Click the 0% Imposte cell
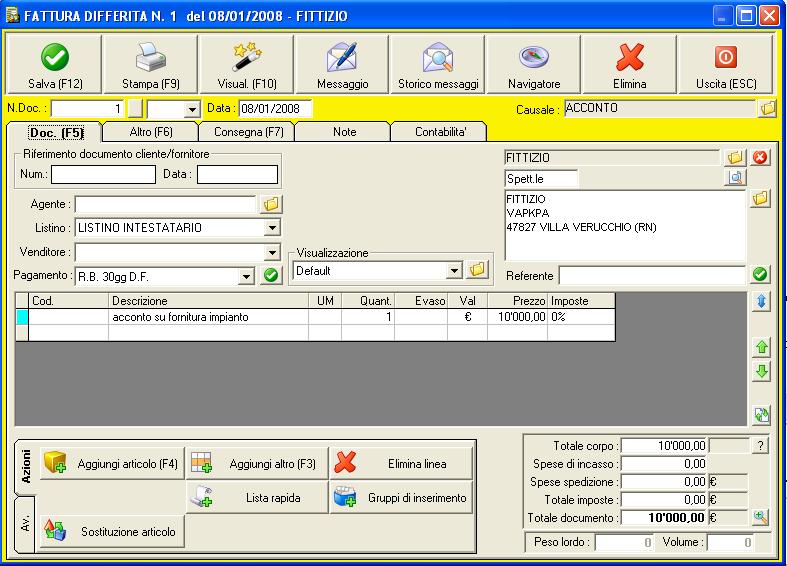787x566 pixels. (x=581, y=317)
